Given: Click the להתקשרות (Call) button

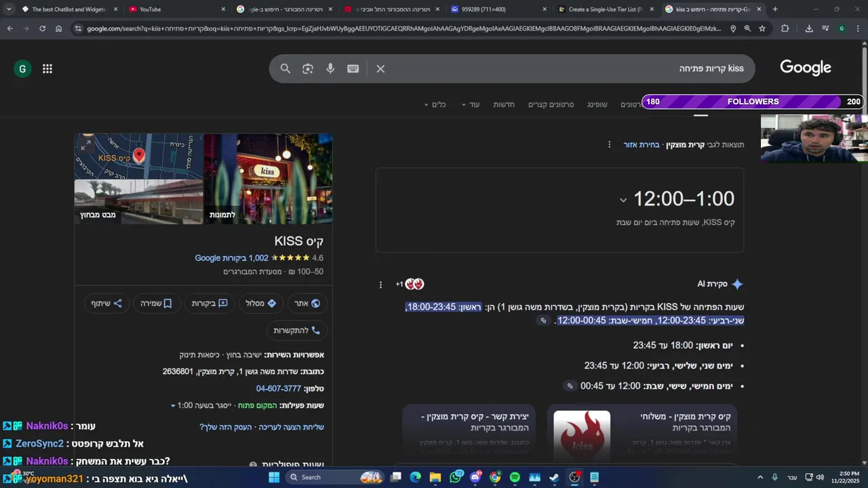Looking at the screenshot, I should (297, 331).
